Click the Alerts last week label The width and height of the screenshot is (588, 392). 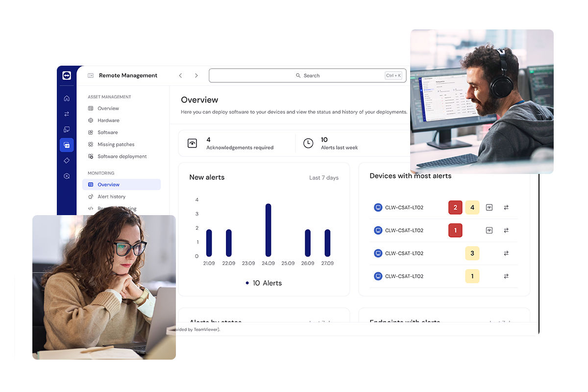click(x=340, y=147)
